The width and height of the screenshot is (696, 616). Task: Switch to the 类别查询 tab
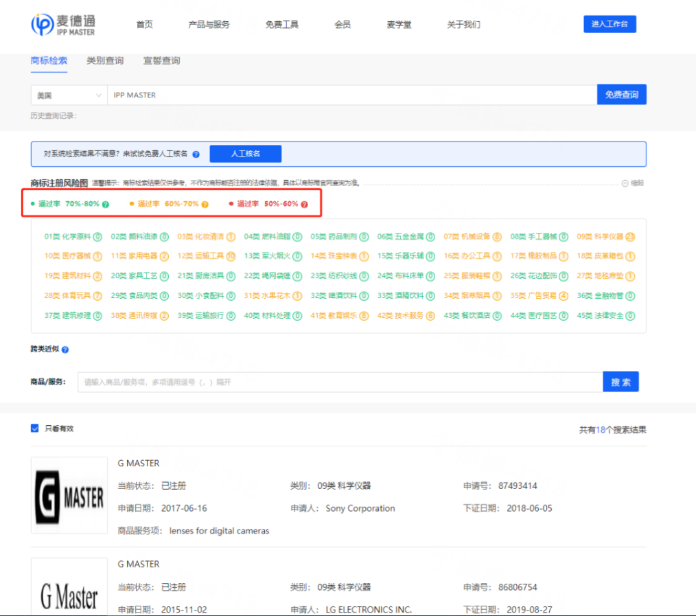105,61
